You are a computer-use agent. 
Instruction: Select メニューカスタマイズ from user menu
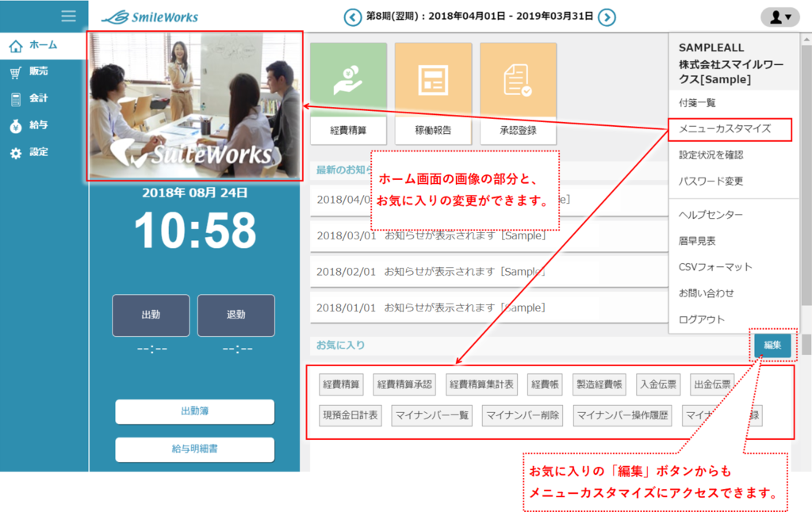point(725,129)
